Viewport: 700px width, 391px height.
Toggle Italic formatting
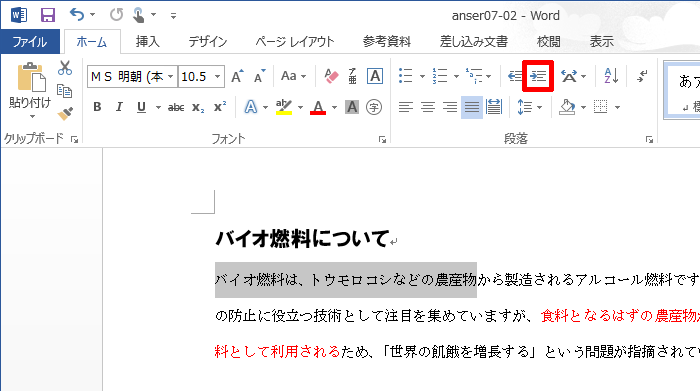119,107
